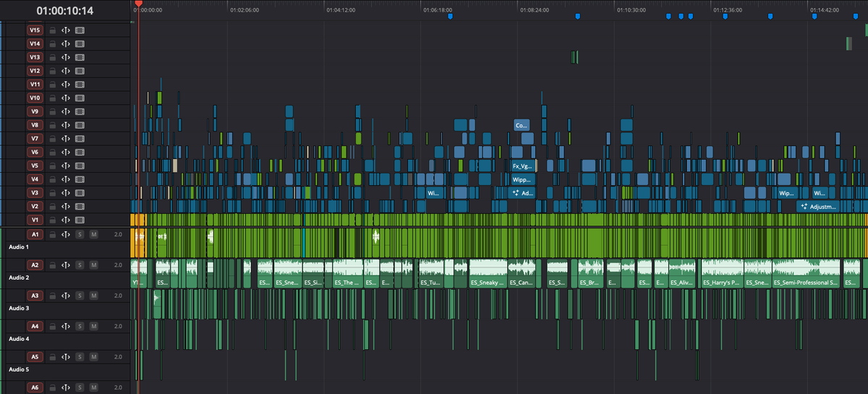The width and height of the screenshot is (868, 394).
Task: Select the V6 track destination button
Action: pos(35,152)
